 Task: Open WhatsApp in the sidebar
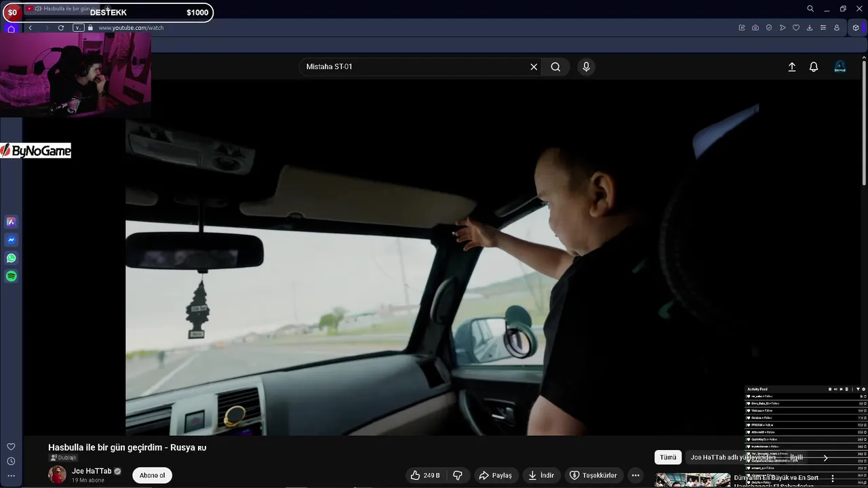coord(11,258)
